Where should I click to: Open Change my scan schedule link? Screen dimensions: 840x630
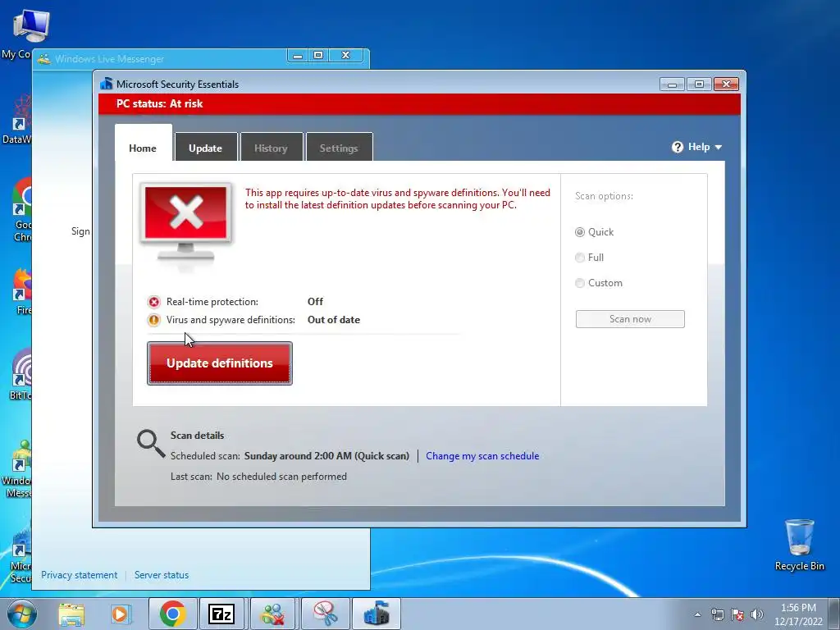(x=482, y=456)
